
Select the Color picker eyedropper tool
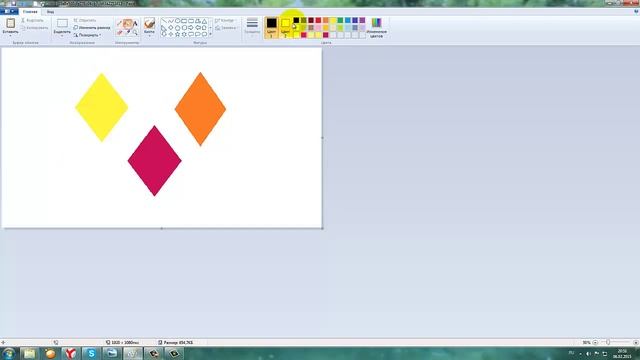point(128,32)
